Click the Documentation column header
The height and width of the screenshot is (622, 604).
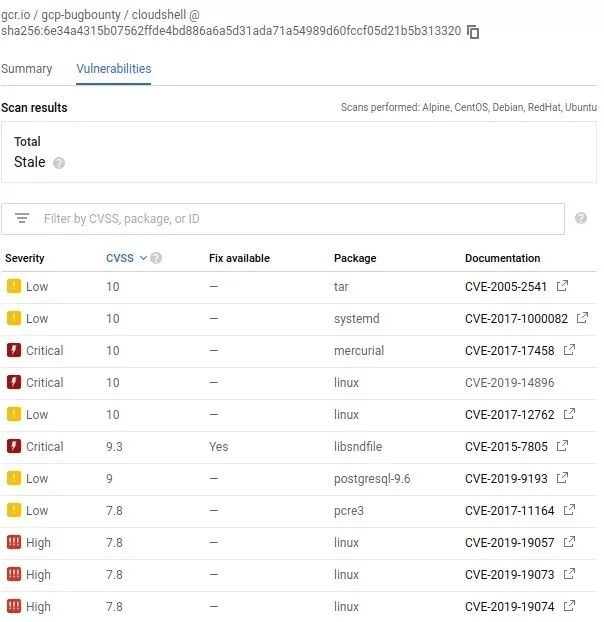click(x=502, y=258)
